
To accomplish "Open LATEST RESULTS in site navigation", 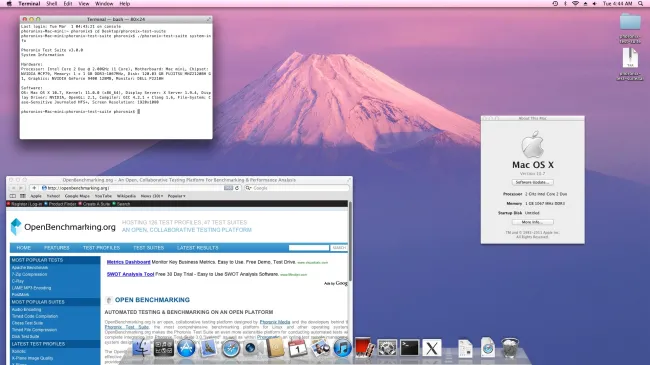I will point(197,248).
